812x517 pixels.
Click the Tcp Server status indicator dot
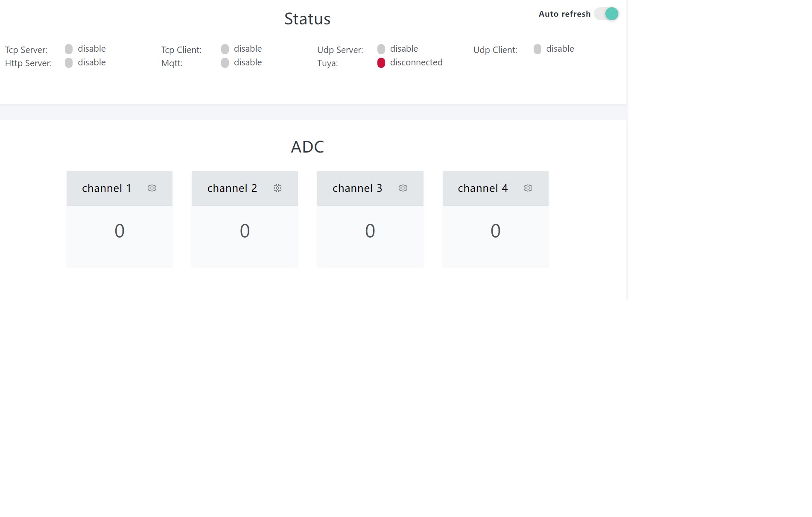[x=69, y=49]
